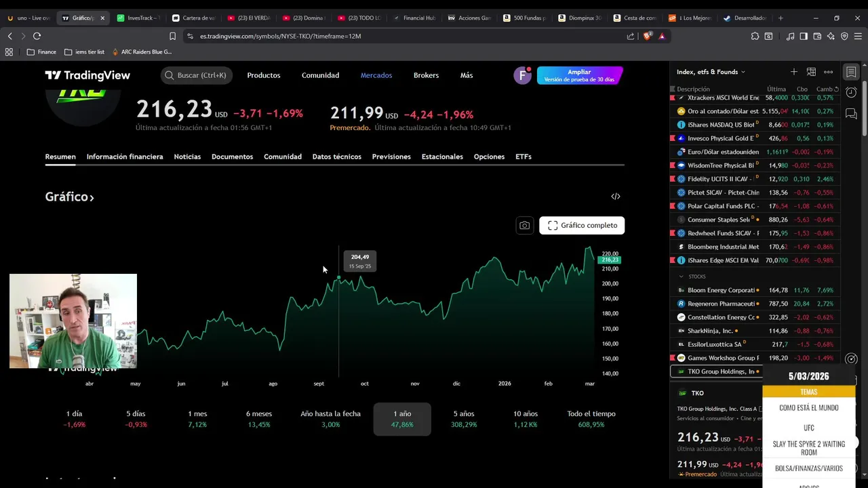
Task: Reload the page
Action: (x=37, y=36)
